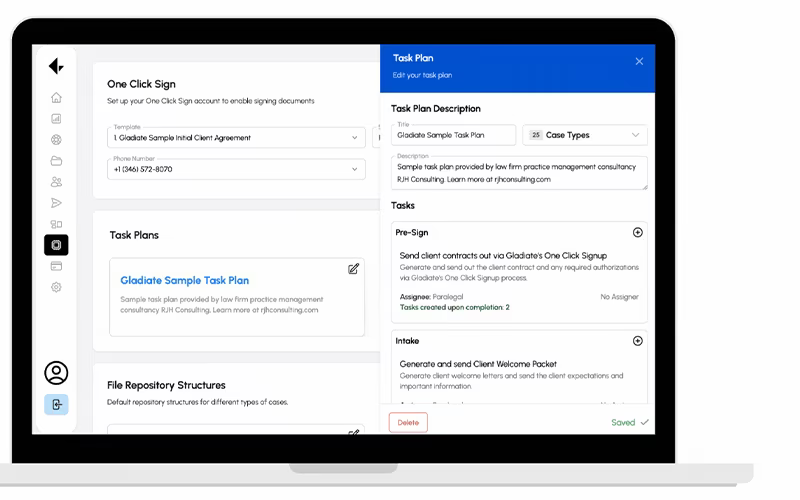Open the dashboard blocks sidebar icon
Viewport: 800px width, 500px height.
pos(56,224)
